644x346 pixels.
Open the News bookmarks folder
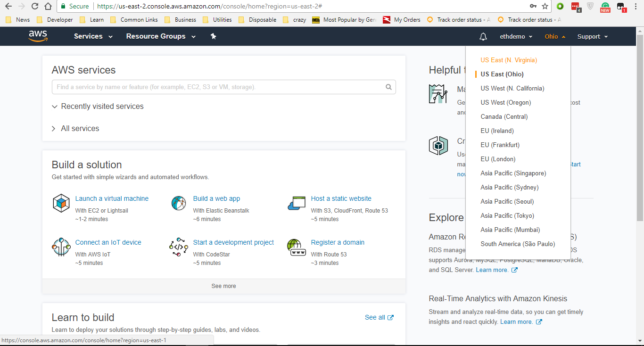(x=18, y=20)
